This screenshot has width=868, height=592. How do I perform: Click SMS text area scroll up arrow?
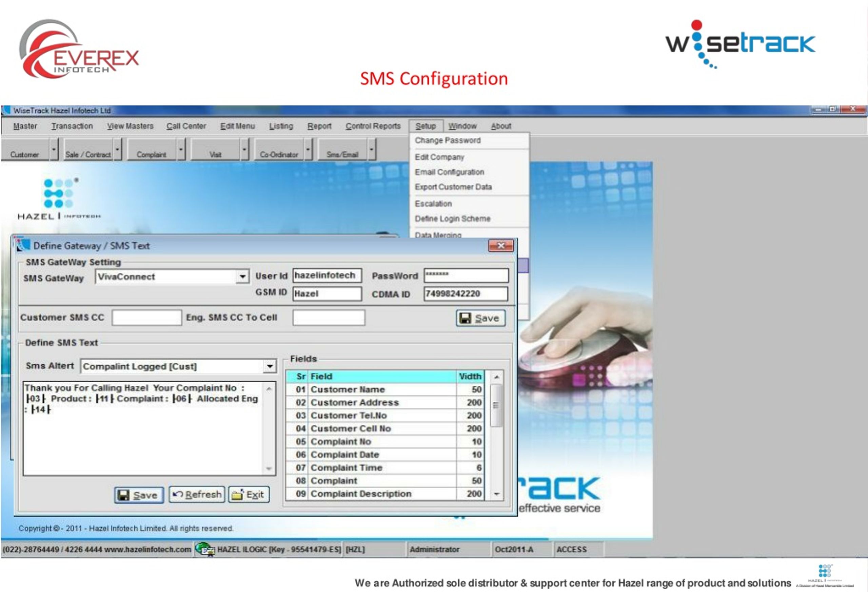[269, 389]
